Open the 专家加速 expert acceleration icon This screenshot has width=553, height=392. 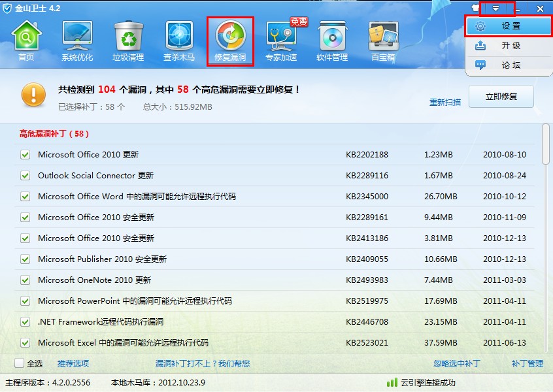tap(281, 41)
